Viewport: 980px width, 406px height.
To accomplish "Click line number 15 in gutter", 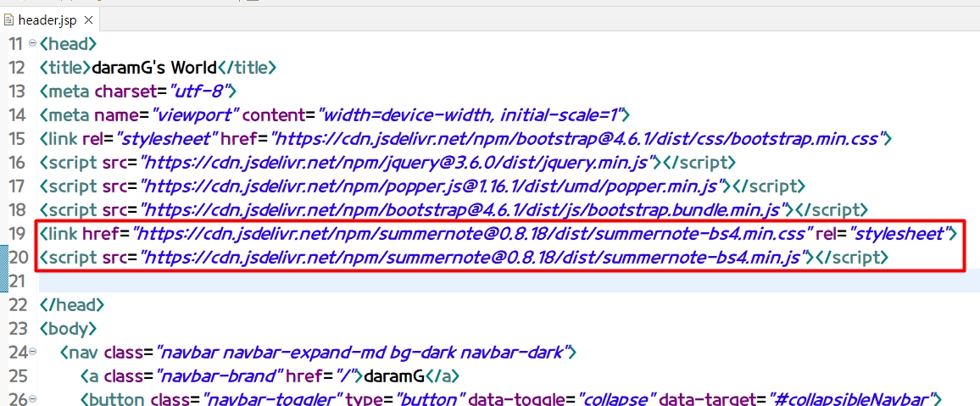I will click(17, 139).
